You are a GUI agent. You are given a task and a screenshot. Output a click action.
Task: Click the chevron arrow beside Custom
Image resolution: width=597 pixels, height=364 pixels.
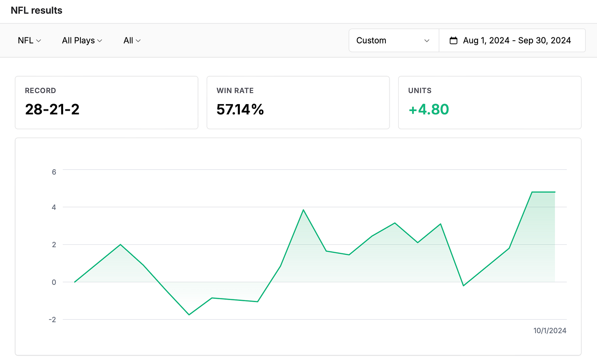[x=427, y=41]
